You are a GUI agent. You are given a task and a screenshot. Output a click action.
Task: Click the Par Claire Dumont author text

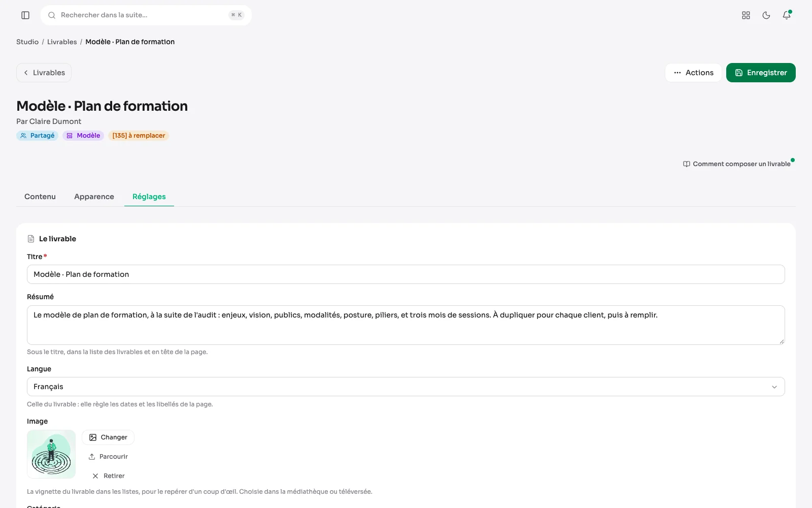pos(49,121)
